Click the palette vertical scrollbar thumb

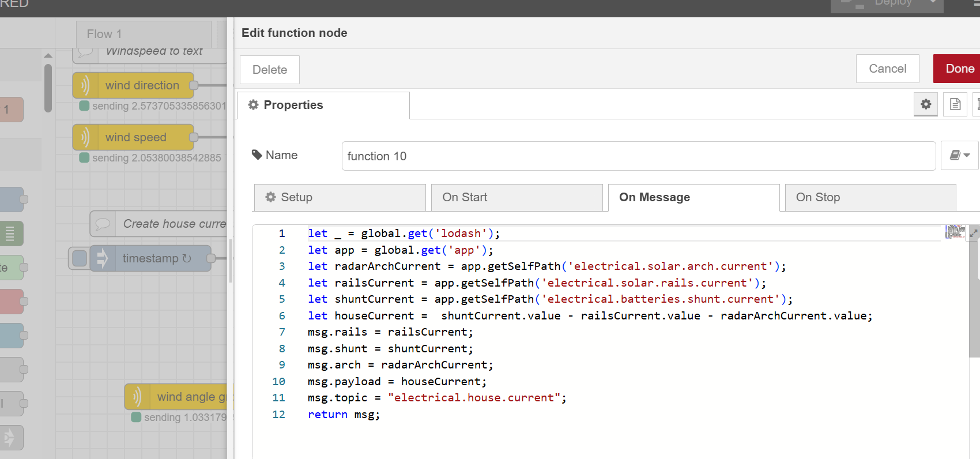pos(48,88)
